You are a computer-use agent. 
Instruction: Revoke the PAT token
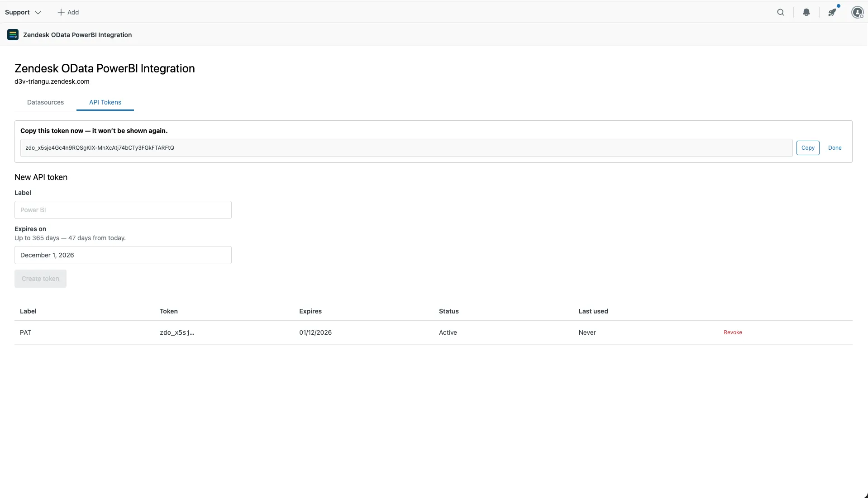(733, 332)
